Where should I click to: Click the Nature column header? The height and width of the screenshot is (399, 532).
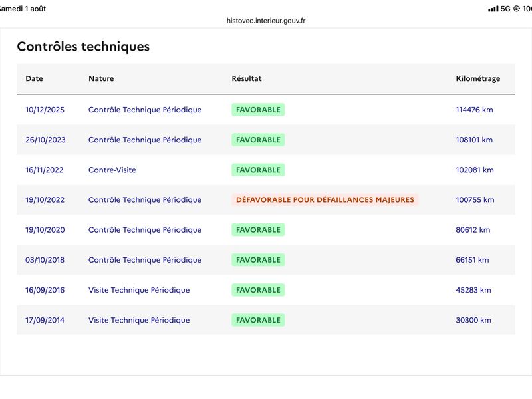point(101,78)
